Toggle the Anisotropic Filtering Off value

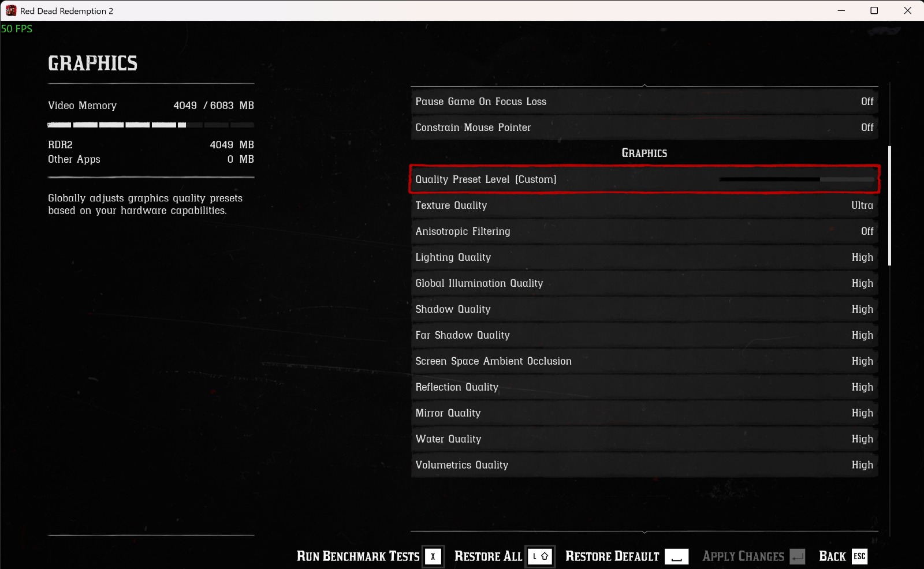click(x=867, y=231)
